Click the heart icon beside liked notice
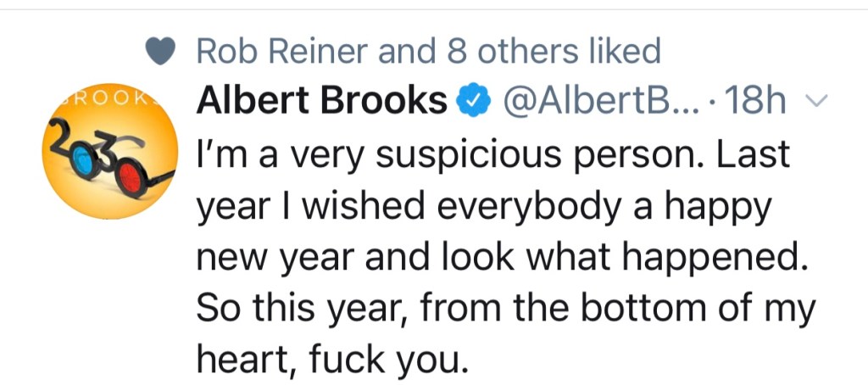The image size is (868, 385). [160, 53]
